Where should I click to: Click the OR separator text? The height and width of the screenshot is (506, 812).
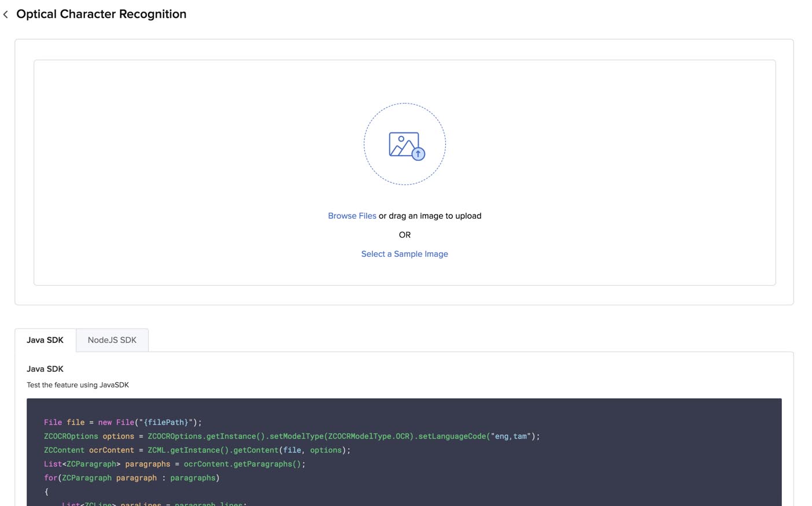[x=404, y=235]
